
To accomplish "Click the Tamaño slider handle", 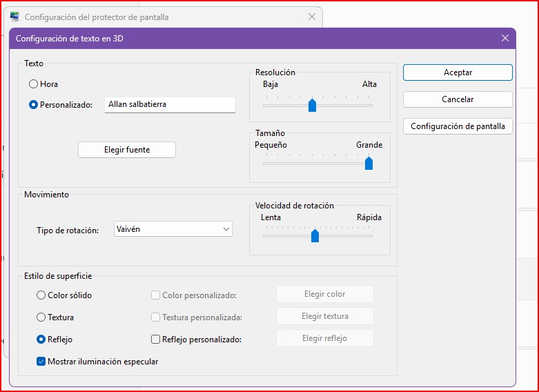I will click(x=369, y=163).
